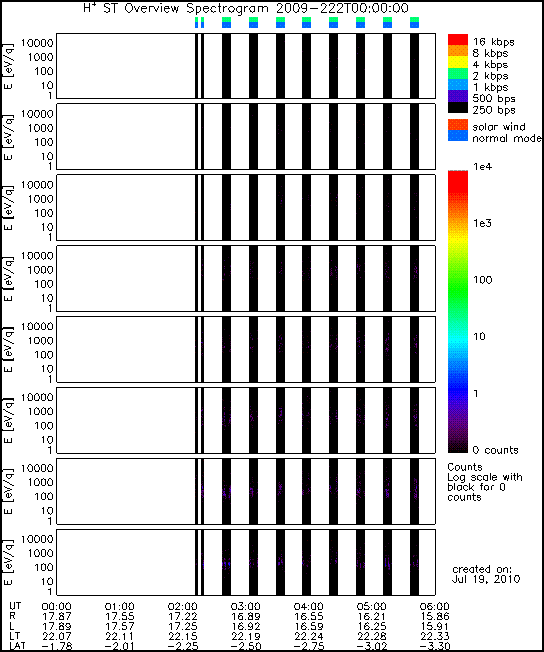Click the R value 16.21
Screen dimensions: 544x652
click(371, 617)
